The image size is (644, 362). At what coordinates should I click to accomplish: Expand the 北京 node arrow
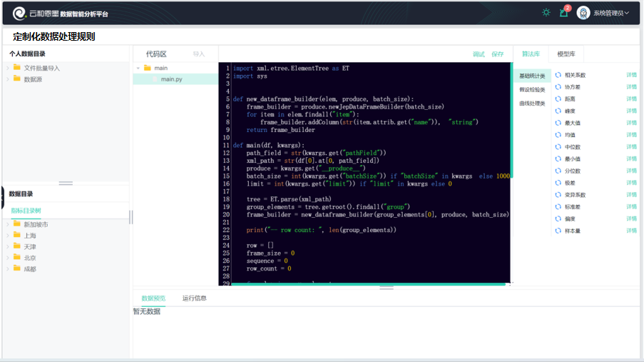[x=8, y=258]
